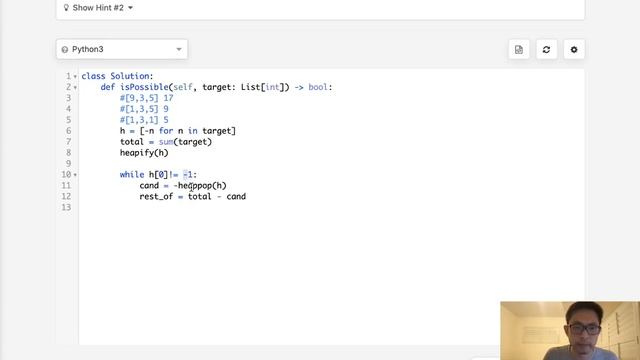Click the text 'heapify(h)'
The height and width of the screenshot is (360, 640).
[144, 153]
